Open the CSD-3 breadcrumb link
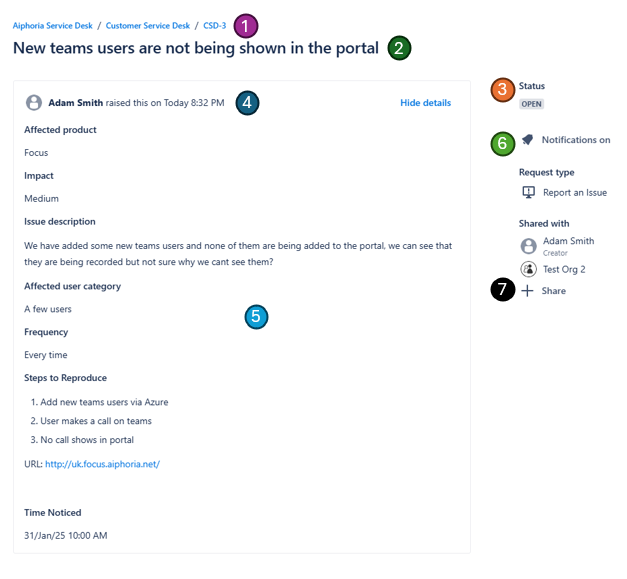This screenshot has height=579, width=627. click(214, 26)
